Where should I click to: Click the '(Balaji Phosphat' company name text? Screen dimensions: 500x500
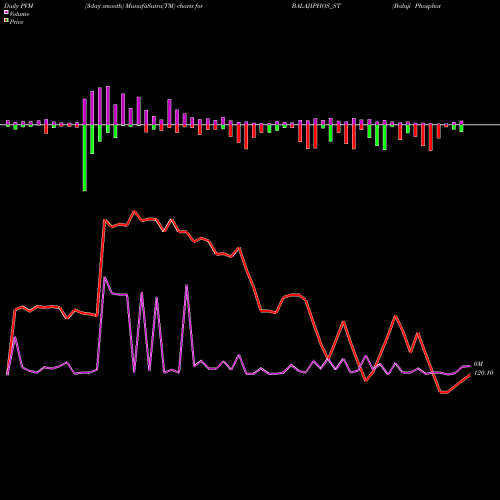(416, 6)
